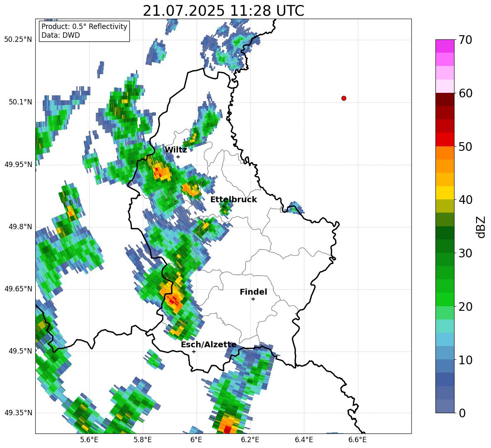Click the Data: DWD text
The width and height of the screenshot is (491, 448).
[61, 35]
